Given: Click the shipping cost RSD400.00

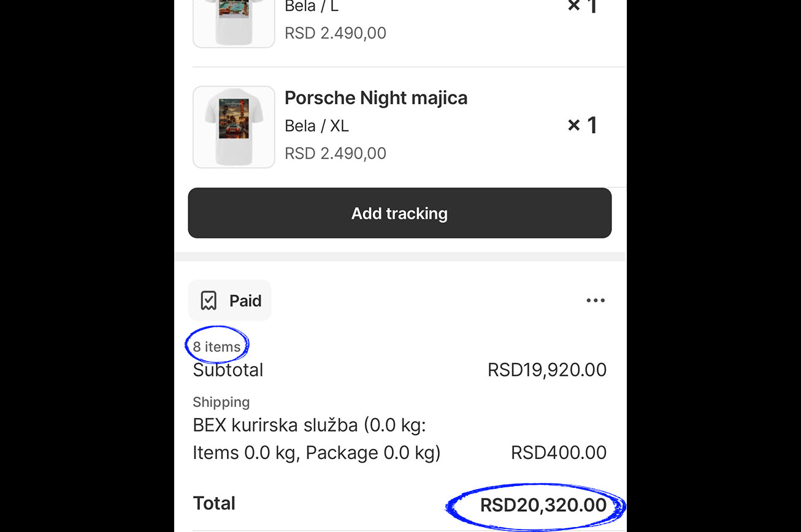Looking at the screenshot, I should tap(558, 453).
